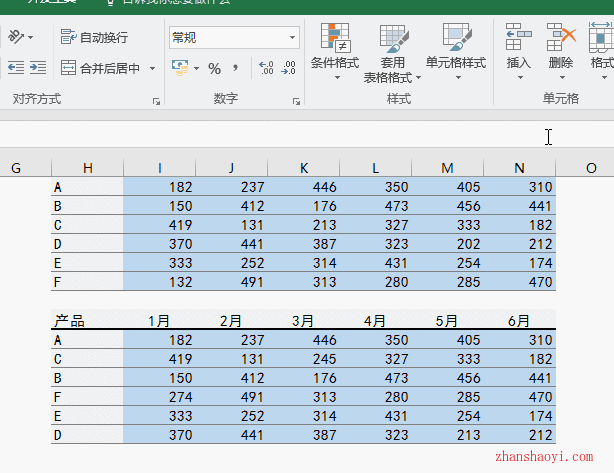Open Cell Styles (单元格样式) gallery
This screenshot has width=614, height=473.
456,51
